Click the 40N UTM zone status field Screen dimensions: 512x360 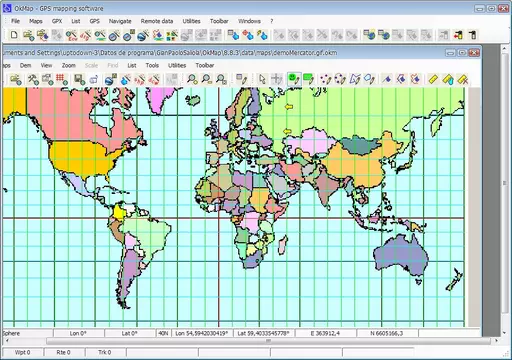pos(163,333)
